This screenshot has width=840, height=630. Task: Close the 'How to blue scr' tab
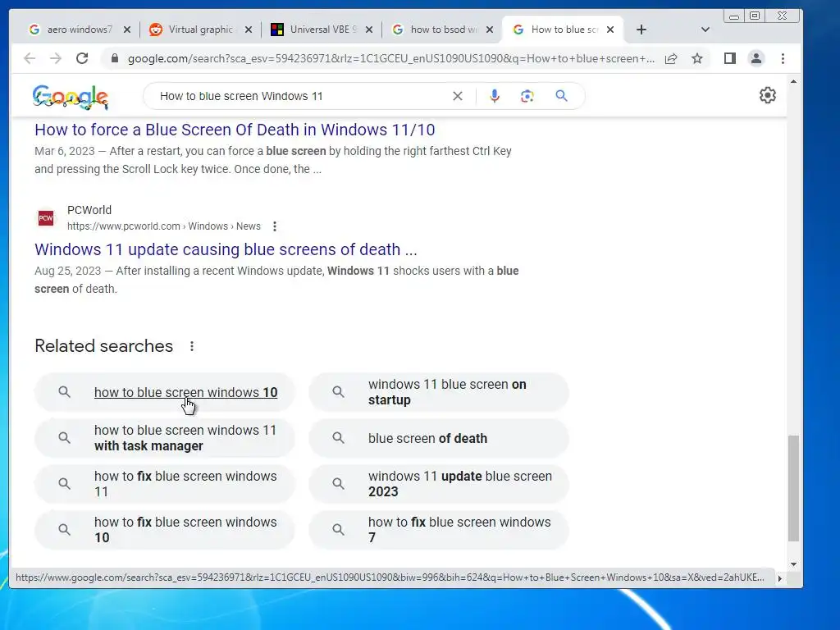[610, 30]
